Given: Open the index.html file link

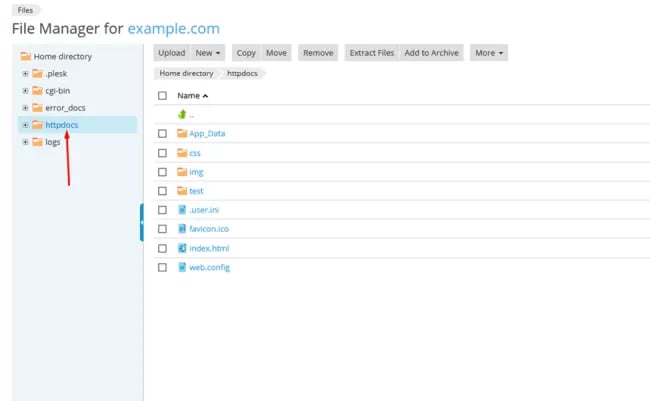Looking at the screenshot, I should [209, 248].
